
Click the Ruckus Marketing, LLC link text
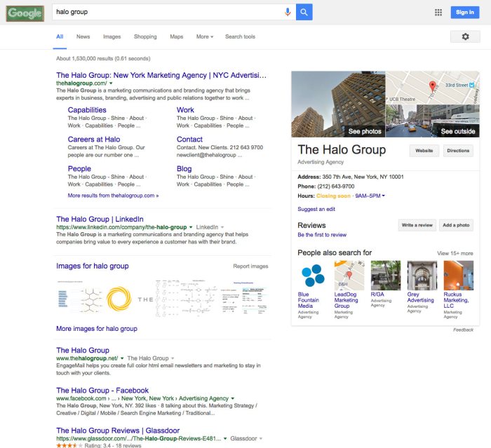pyautogui.click(x=456, y=300)
